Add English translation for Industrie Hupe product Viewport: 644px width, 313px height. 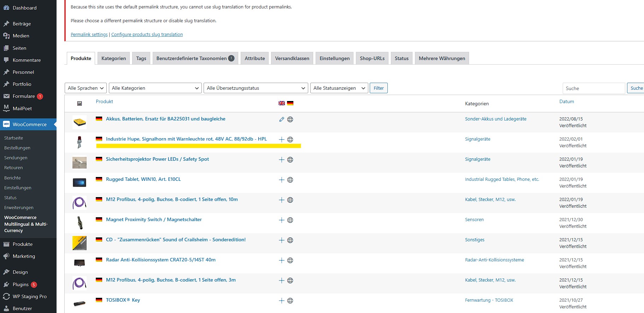pos(282,140)
